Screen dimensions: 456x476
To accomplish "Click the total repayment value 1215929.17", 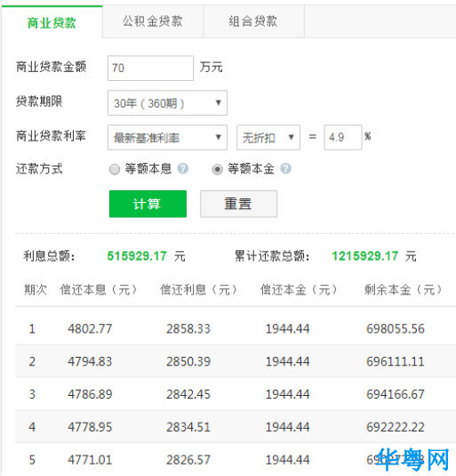I will click(x=365, y=256).
